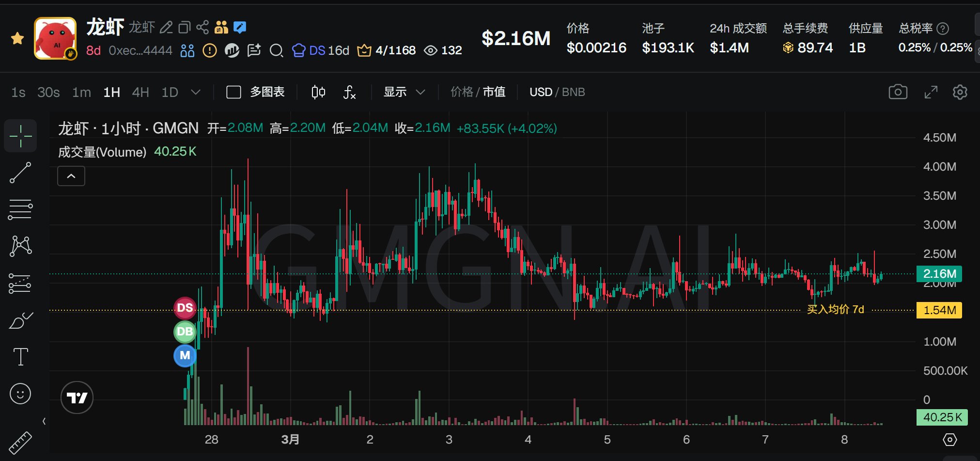The width and height of the screenshot is (980, 461).
Task: Select the 1s timeframe
Action: 18,92
